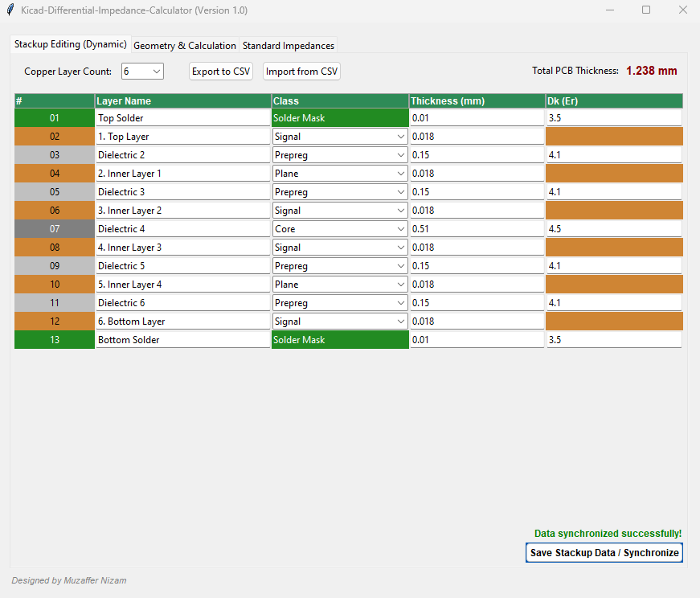Viewport: 700px width, 598px height.
Task: Expand Class dropdown for 6. Bottom Layer
Action: [x=400, y=322]
